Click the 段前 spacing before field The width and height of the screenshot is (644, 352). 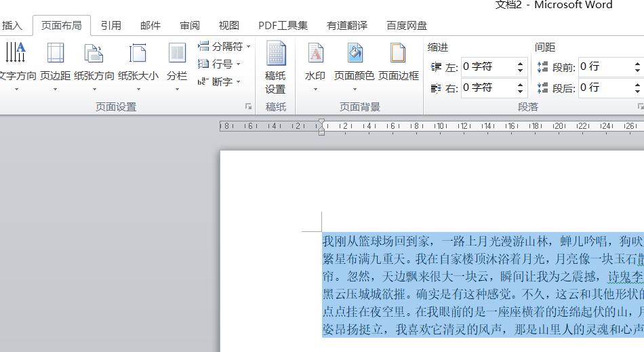pos(603,67)
